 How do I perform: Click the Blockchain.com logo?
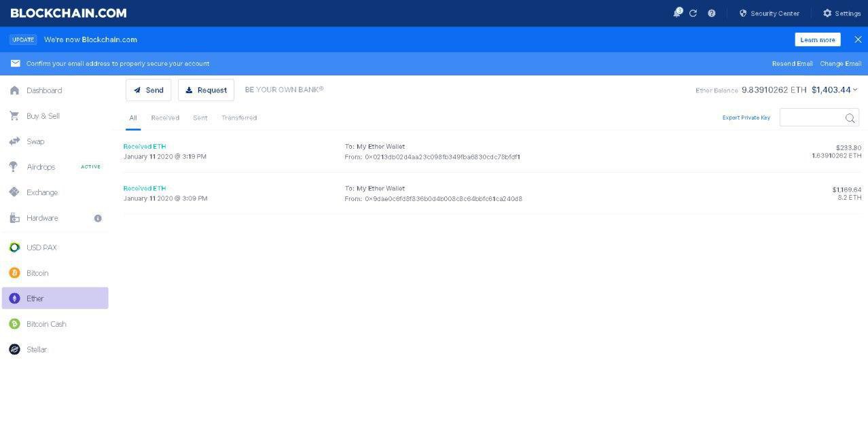[x=69, y=13]
